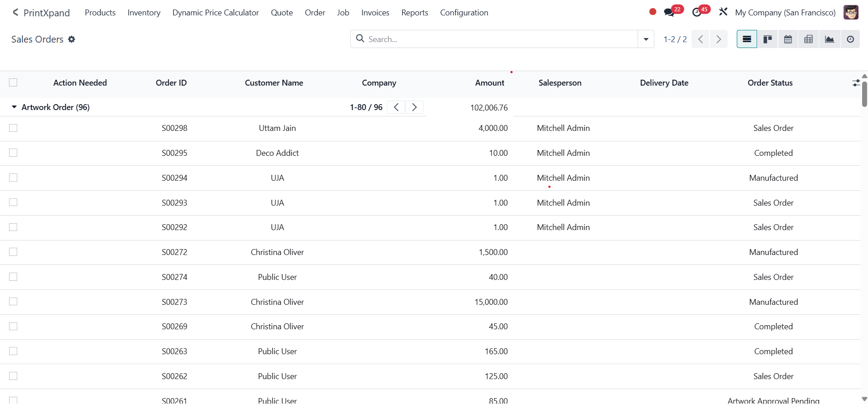Select the checkbox for order S00298
Screen dimensions: 868x404
tap(13, 128)
